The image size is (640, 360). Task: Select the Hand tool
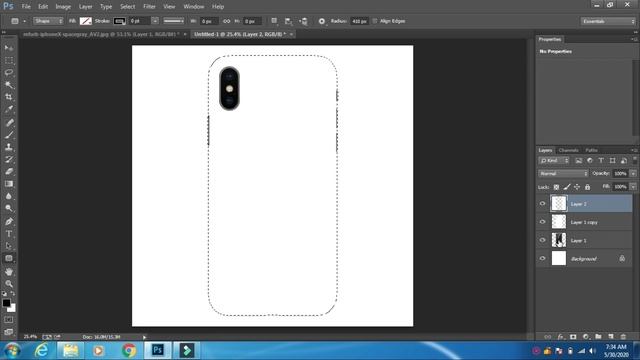(9, 271)
